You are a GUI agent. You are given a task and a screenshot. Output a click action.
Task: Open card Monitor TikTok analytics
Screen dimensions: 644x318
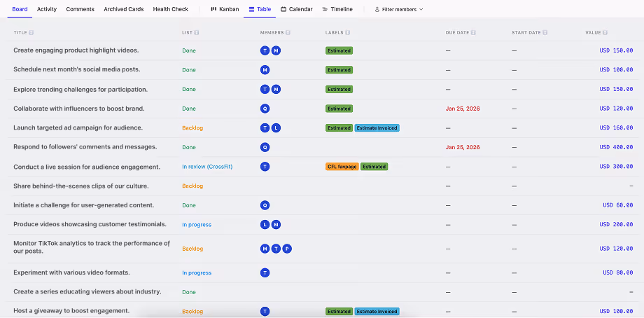pos(92,247)
